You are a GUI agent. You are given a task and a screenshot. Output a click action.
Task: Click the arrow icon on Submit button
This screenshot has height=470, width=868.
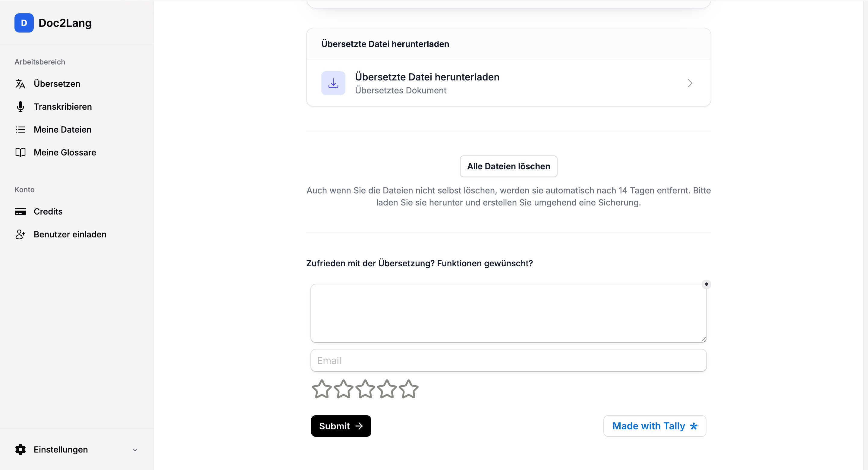(x=359, y=426)
